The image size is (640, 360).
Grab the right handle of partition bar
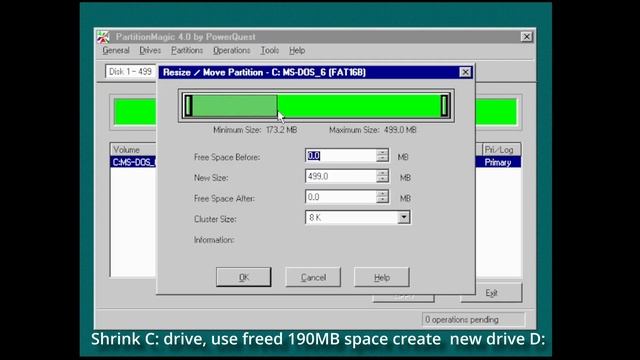click(444, 106)
